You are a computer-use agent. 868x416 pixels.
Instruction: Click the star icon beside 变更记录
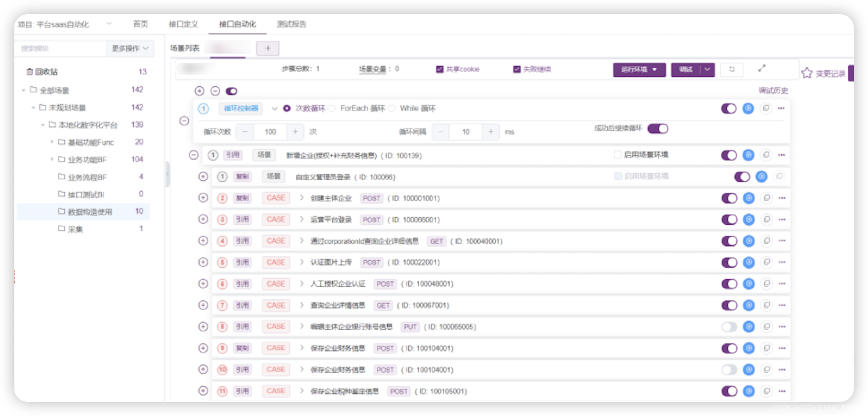pyautogui.click(x=807, y=73)
